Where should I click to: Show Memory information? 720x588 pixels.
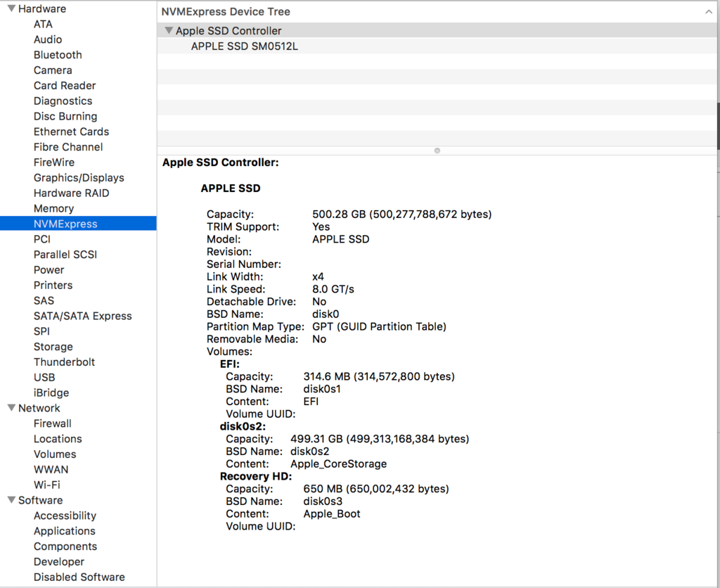53,208
